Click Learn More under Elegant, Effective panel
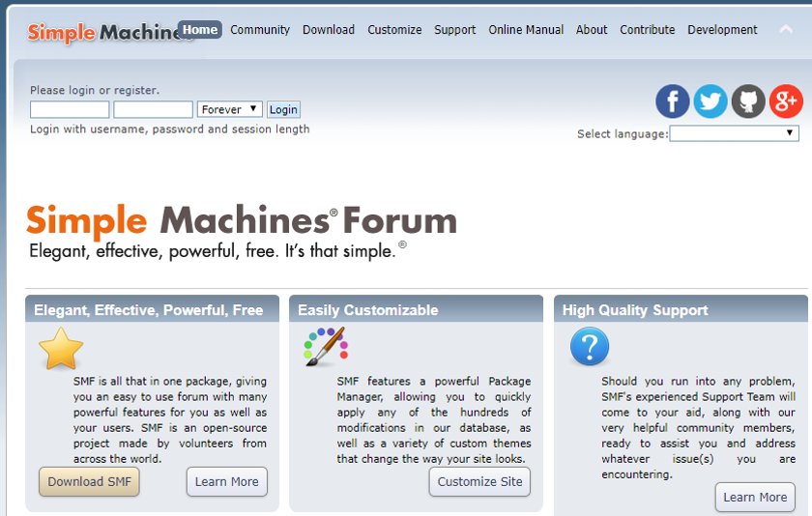812x516 pixels. [227, 481]
